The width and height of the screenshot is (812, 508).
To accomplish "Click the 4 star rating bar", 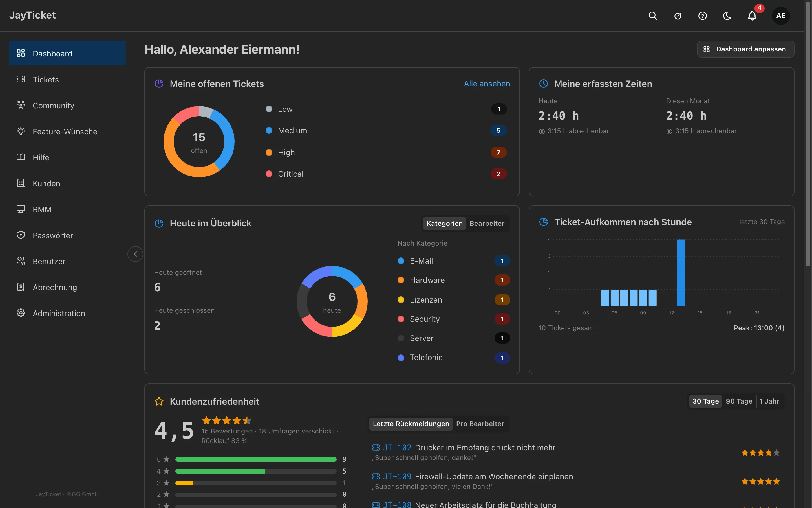I will click(256, 471).
